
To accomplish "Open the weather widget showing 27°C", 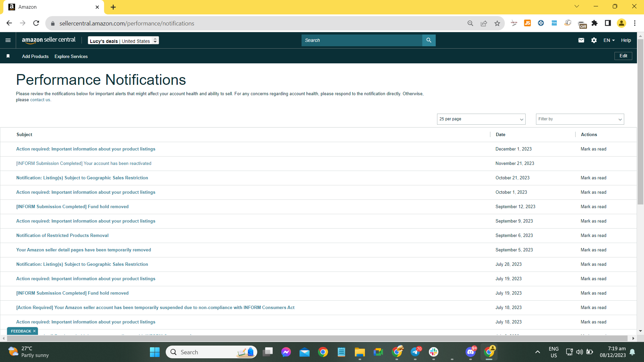I will pos(29,352).
